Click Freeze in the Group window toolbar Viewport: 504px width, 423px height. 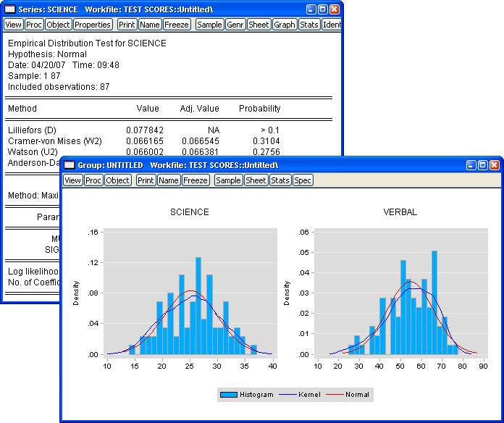point(196,180)
